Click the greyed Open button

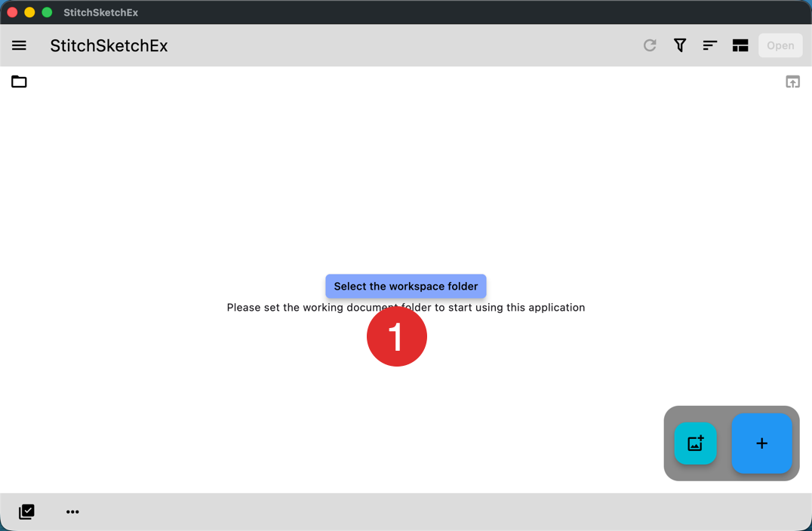(x=780, y=45)
